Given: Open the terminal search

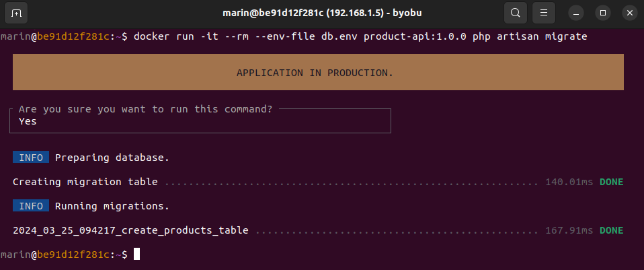Looking at the screenshot, I should click(516, 13).
